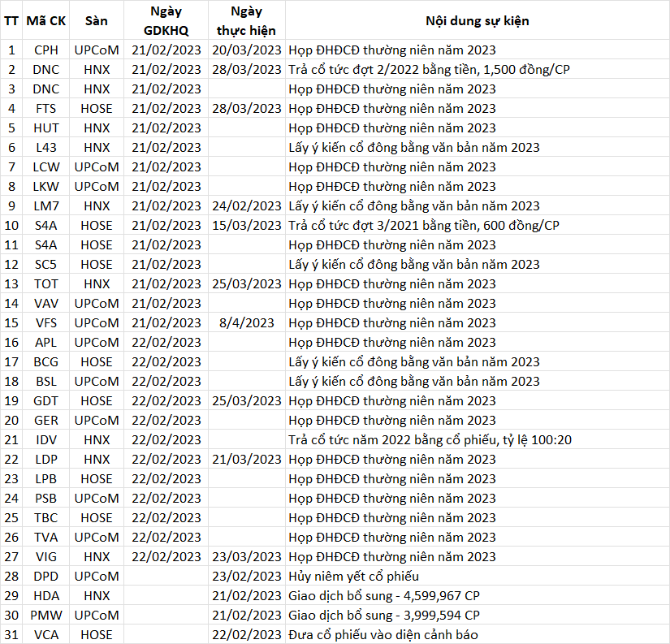Screen dimensions: 670x644
Task: Select the 20/03/2023 date cell
Action: (247, 50)
